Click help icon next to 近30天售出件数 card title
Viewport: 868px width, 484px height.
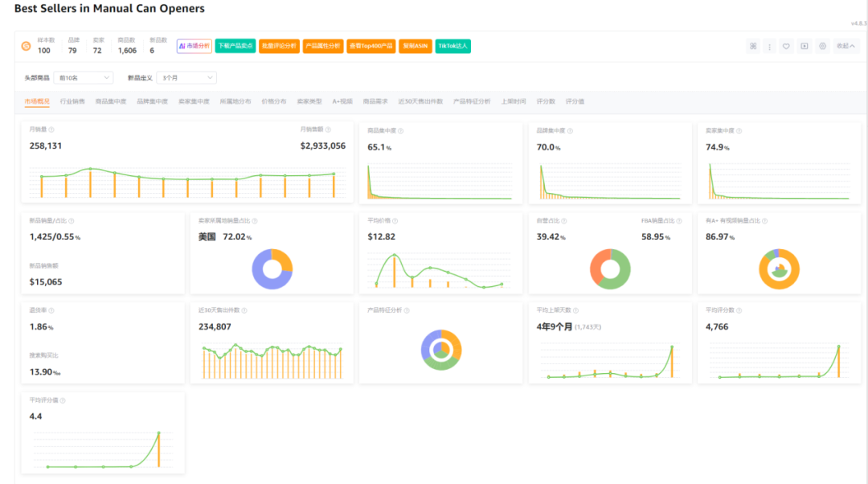[x=244, y=310]
